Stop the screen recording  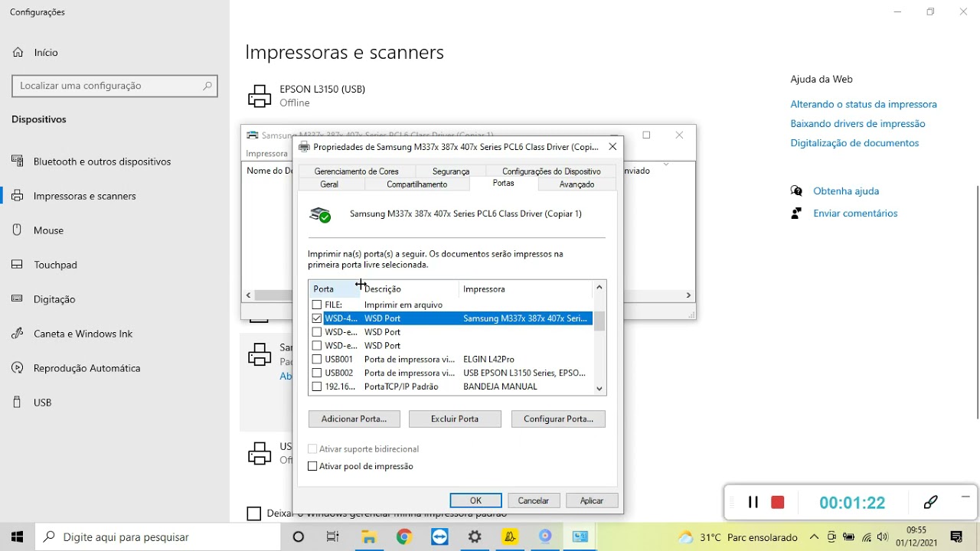778,502
